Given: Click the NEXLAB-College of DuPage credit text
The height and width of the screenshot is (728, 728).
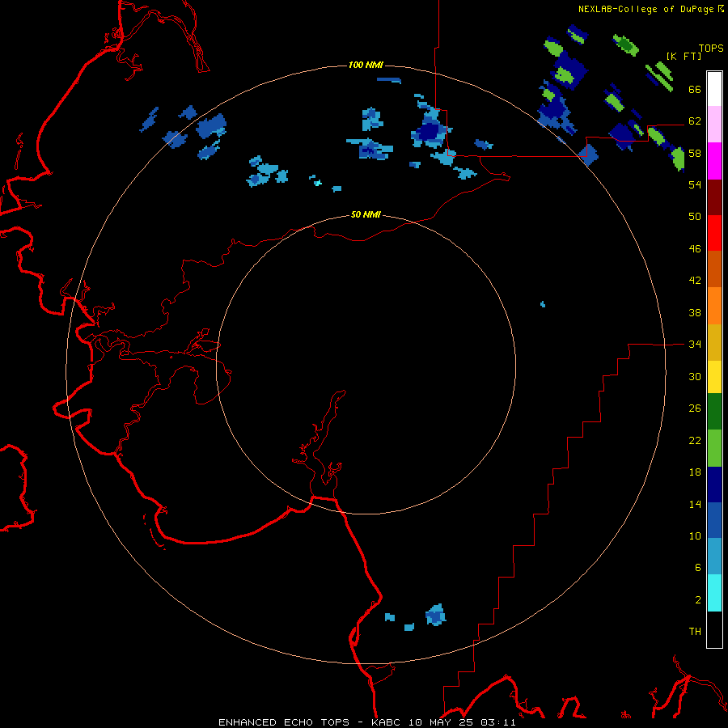Looking at the screenshot, I should [650, 9].
